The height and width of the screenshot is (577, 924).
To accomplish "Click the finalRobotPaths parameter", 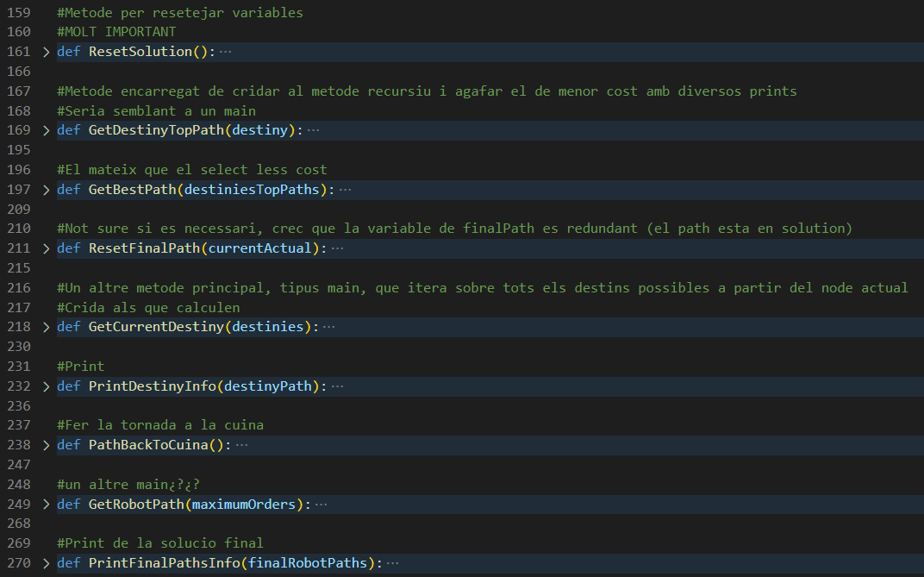I will point(308,563).
